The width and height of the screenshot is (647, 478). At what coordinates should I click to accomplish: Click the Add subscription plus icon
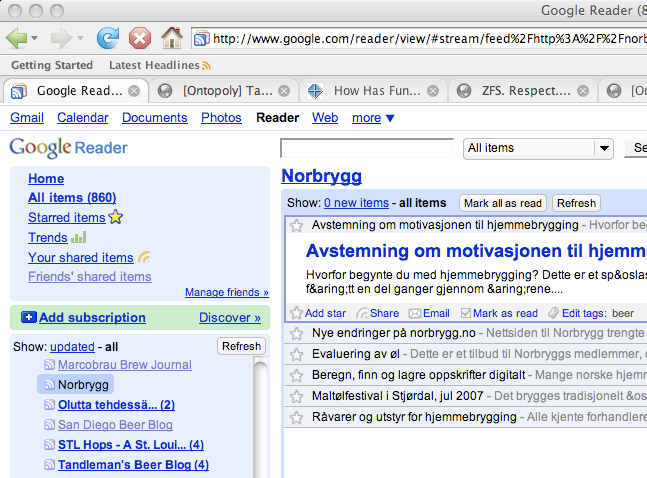[28, 318]
